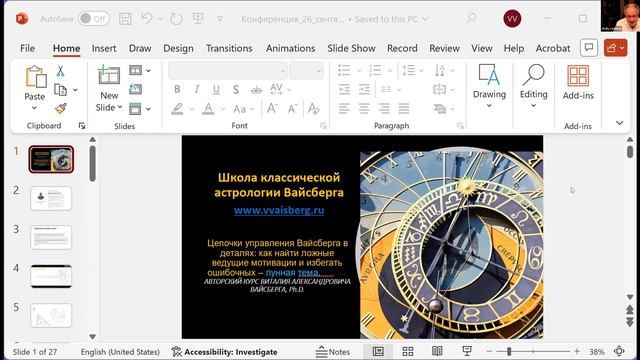Switch to the Insert tab
640x360 pixels.
pos(104,48)
